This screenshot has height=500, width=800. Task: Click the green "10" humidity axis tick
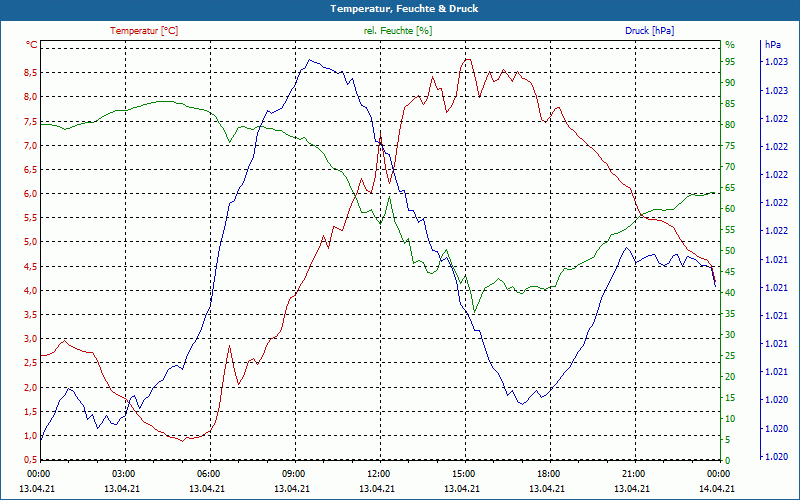pos(730,418)
